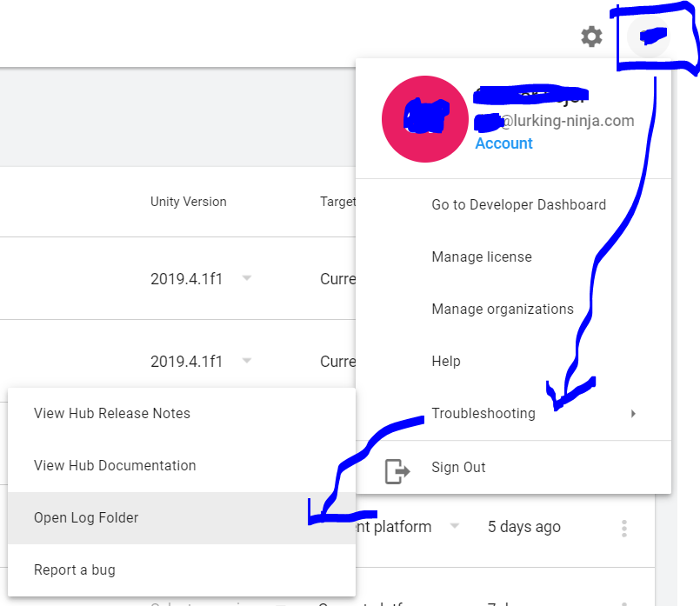Open first 2019.4.1f1 Unity version dropdown

tap(247, 278)
